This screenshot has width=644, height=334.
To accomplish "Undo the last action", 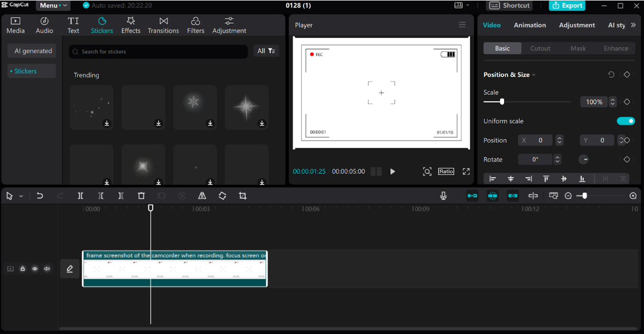I will [x=40, y=195].
